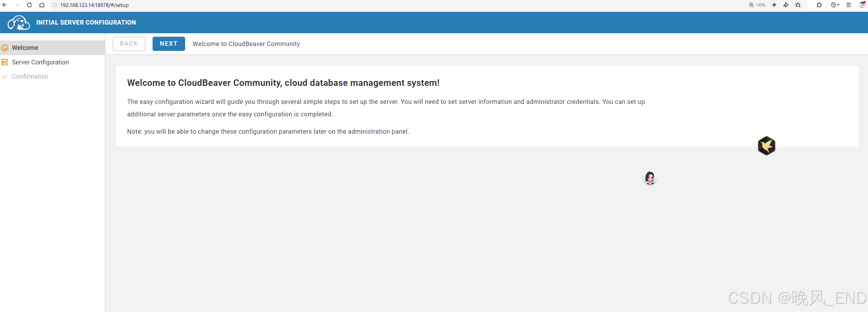
Task: Click the Server Configuration step icon
Action: click(5, 62)
